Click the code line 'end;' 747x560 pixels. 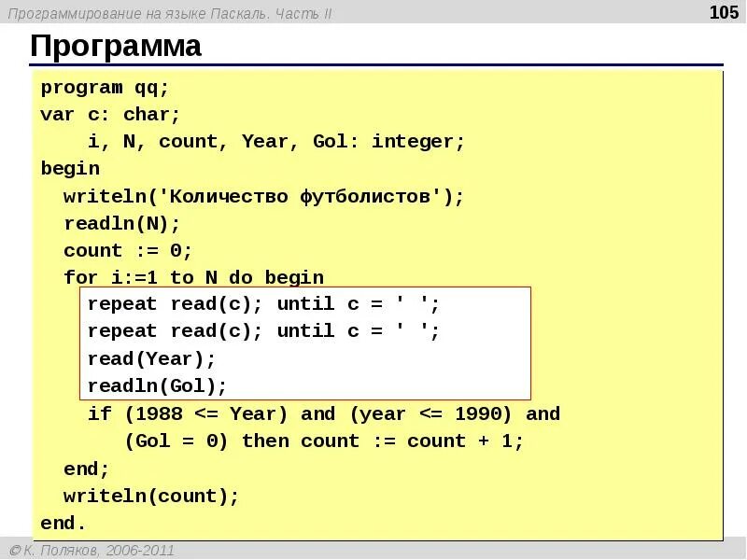tap(86, 469)
